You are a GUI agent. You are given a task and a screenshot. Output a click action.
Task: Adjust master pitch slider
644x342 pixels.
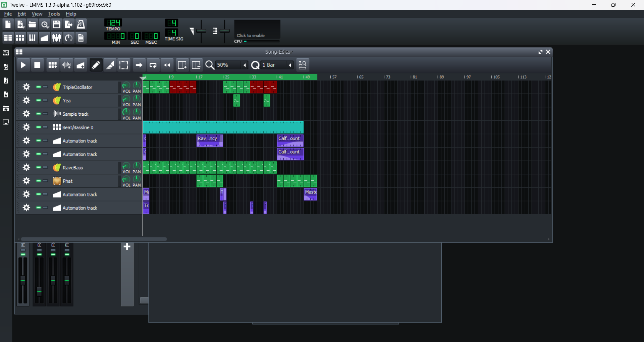tap(225, 31)
